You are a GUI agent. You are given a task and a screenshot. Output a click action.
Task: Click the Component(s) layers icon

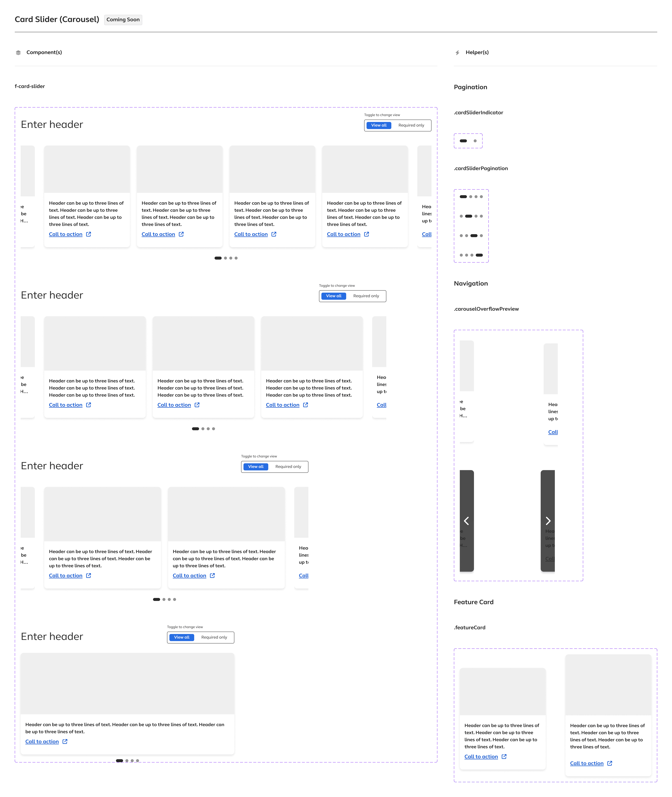click(x=18, y=53)
